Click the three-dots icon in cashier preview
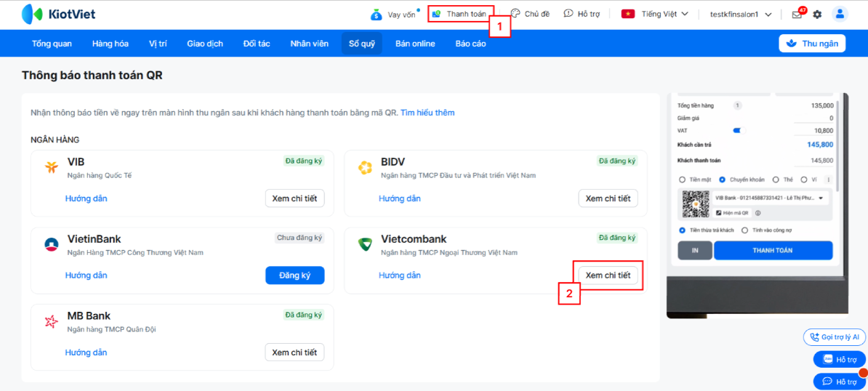The image size is (868, 391). 829,180
